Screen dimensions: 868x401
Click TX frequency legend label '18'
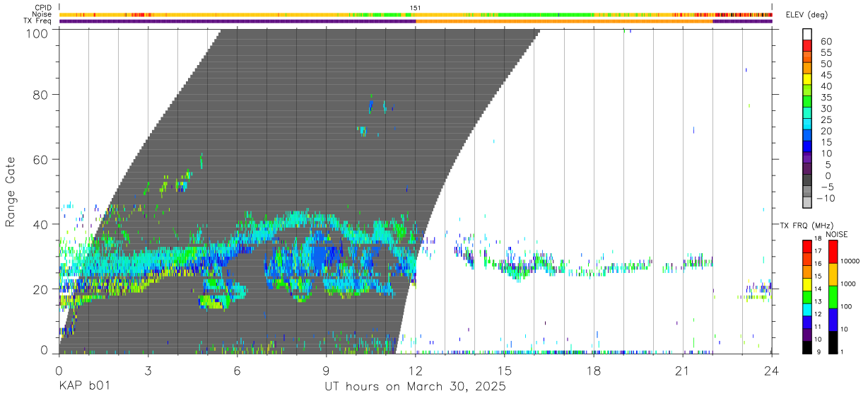coord(819,239)
